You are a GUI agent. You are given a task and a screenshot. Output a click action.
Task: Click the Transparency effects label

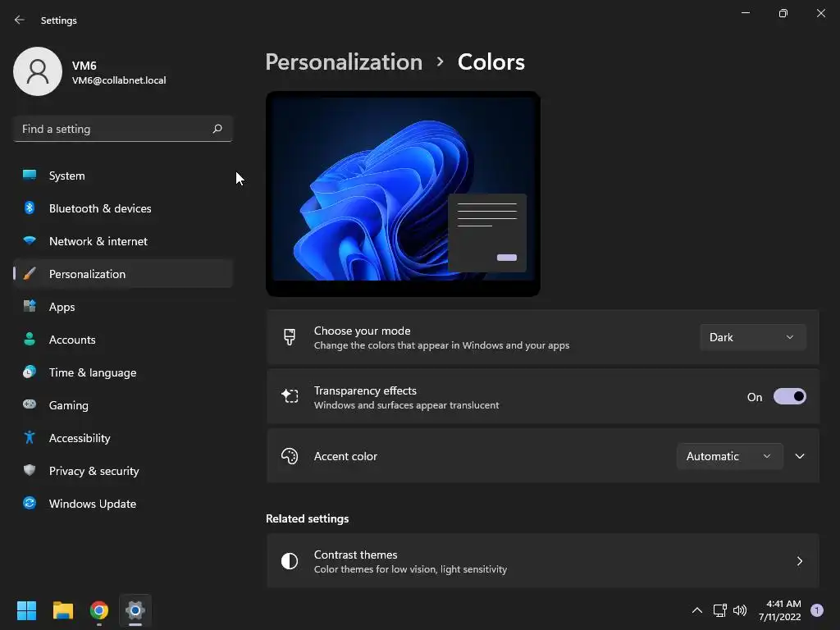[x=365, y=390]
